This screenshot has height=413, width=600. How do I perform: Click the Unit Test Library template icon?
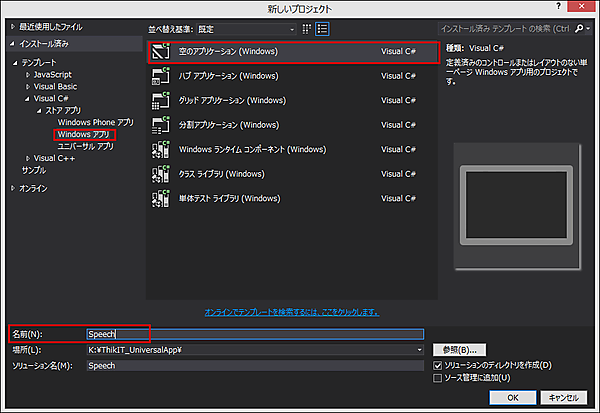point(161,198)
